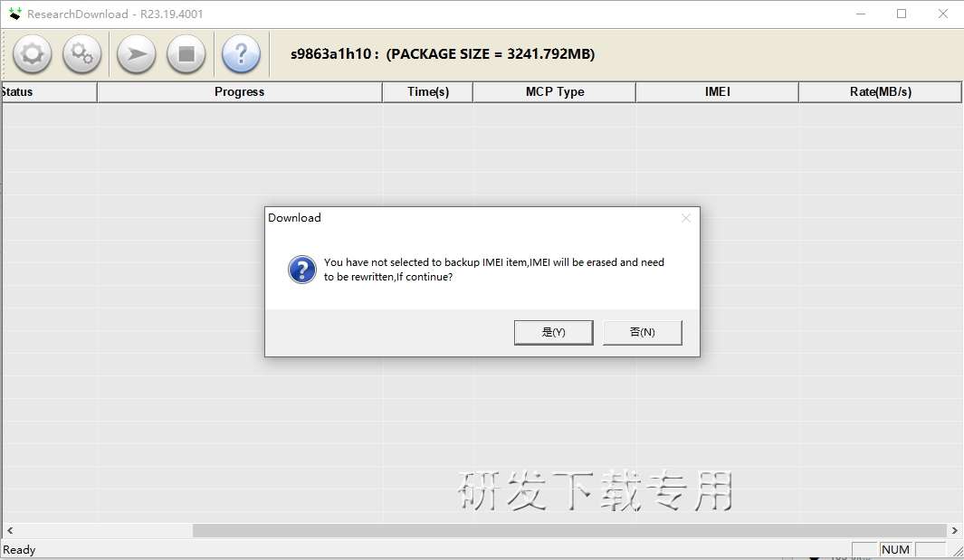Open the Load Packet gear icon
The height and width of the screenshot is (560, 964).
tap(32, 54)
